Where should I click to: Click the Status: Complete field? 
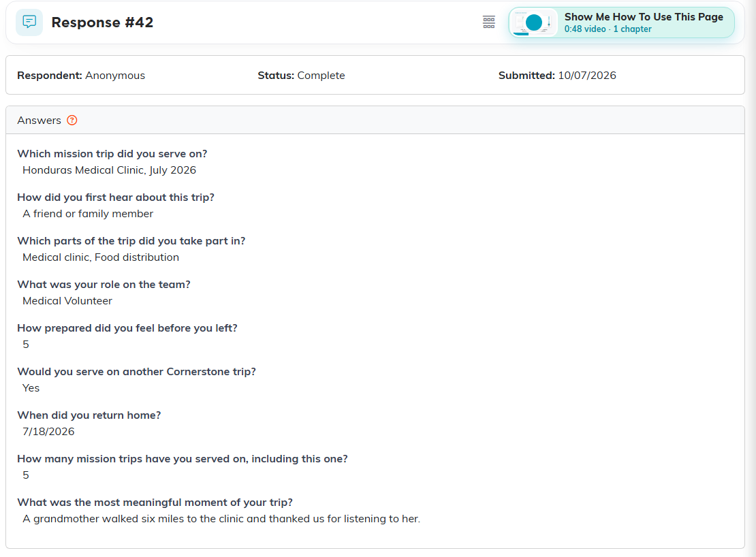[301, 75]
